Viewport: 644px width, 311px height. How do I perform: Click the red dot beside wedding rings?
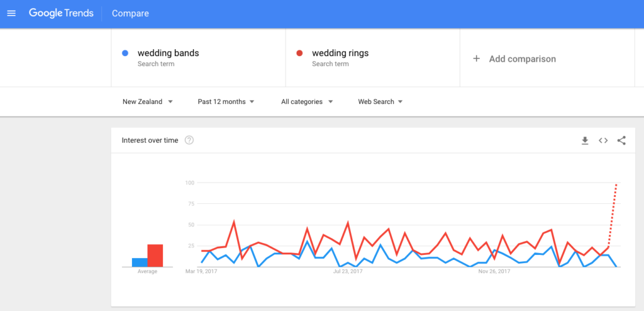point(299,53)
